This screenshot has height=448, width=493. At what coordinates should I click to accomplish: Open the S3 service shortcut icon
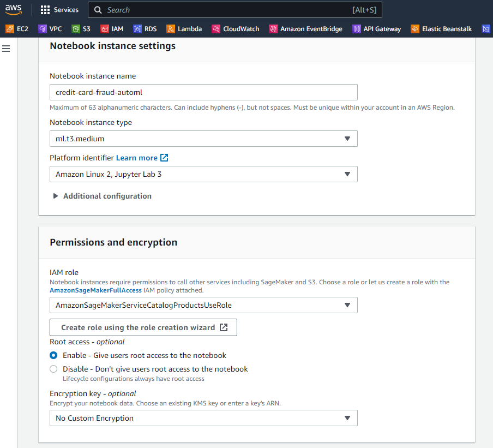[x=76, y=29]
